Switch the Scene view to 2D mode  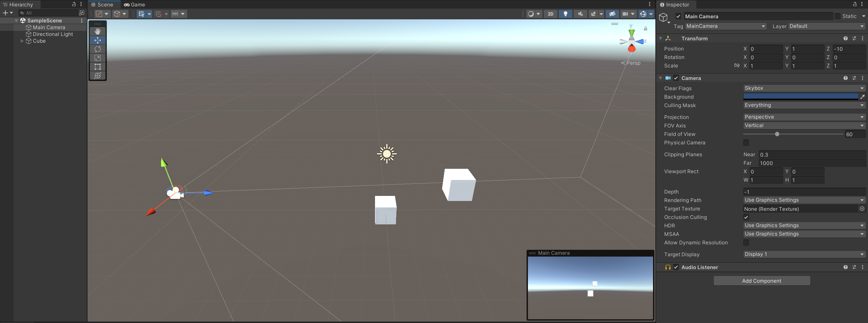550,14
